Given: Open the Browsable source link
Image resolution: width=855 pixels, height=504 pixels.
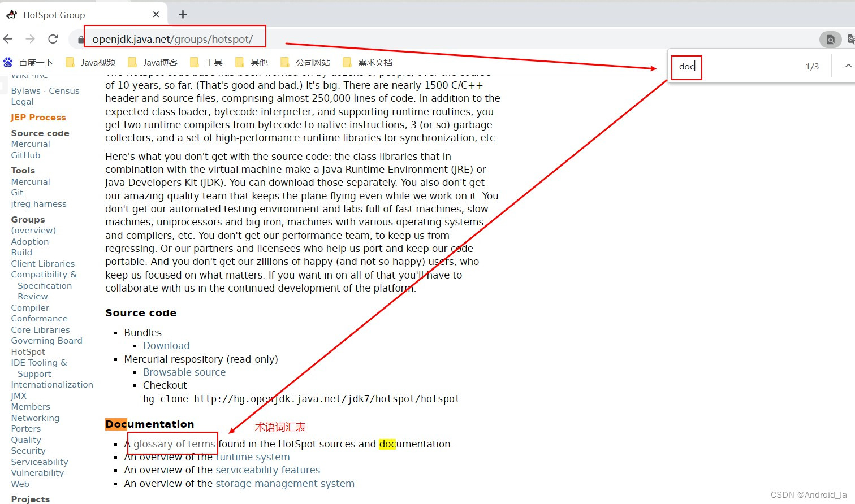Looking at the screenshot, I should (184, 372).
